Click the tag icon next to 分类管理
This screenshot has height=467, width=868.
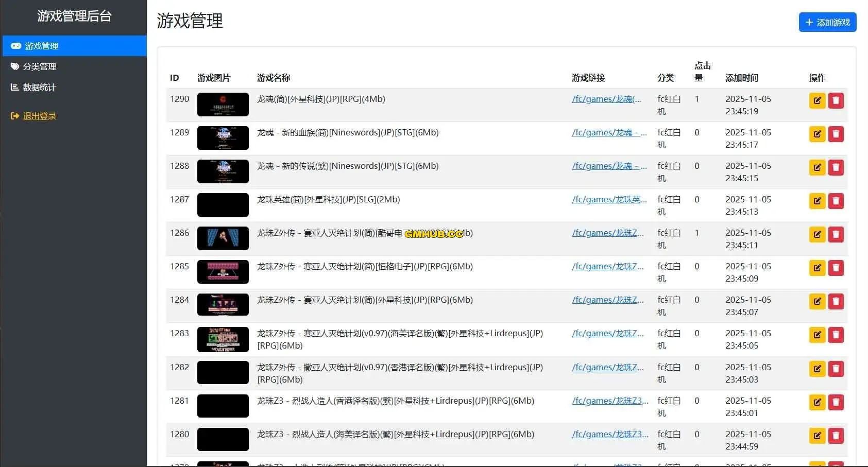15,66
